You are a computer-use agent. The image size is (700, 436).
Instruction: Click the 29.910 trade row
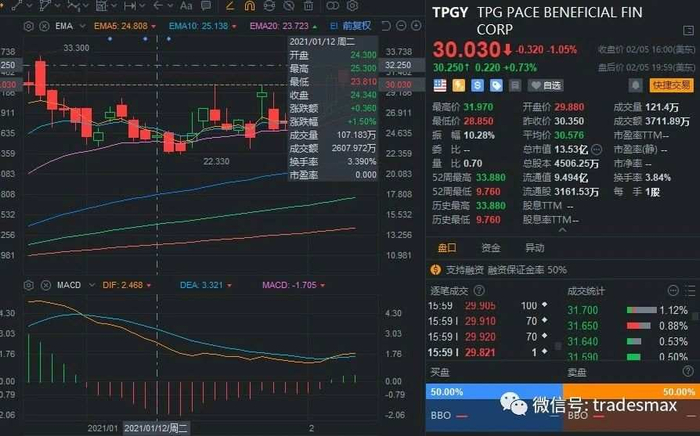pyautogui.click(x=488, y=321)
